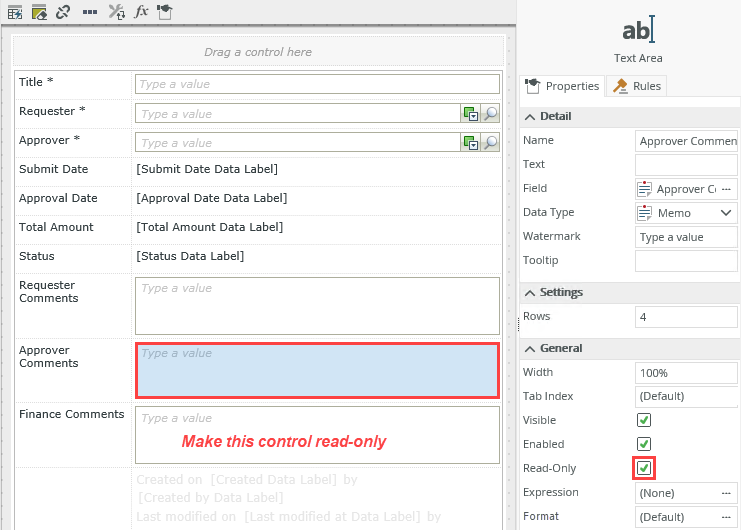
Task: Select the Approver Comments text area
Action: pyautogui.click(x=317, y=370)
